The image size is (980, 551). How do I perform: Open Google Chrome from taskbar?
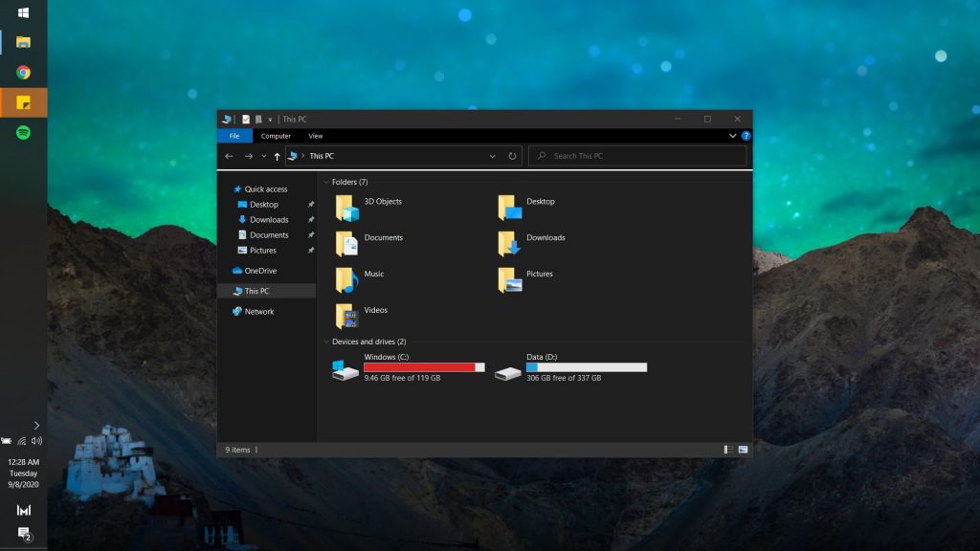pyautogui.click(x=23, y=73)
